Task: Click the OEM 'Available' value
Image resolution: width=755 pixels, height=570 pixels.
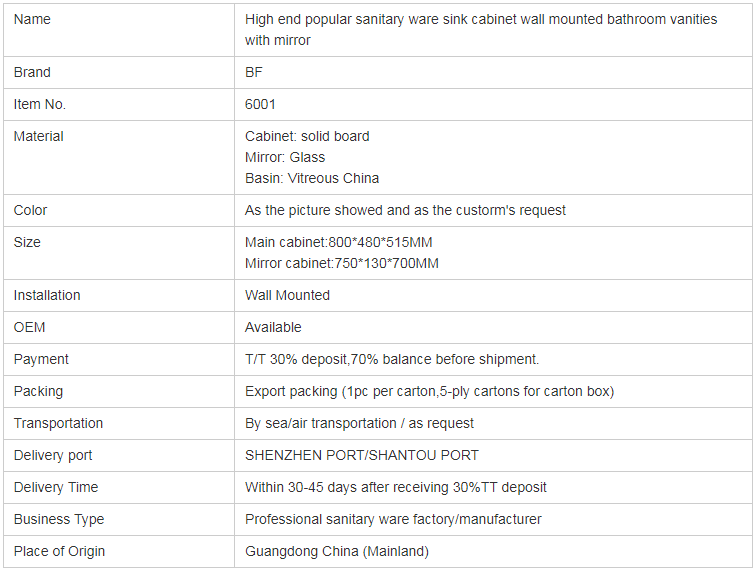Action: [x=273, y=327]
